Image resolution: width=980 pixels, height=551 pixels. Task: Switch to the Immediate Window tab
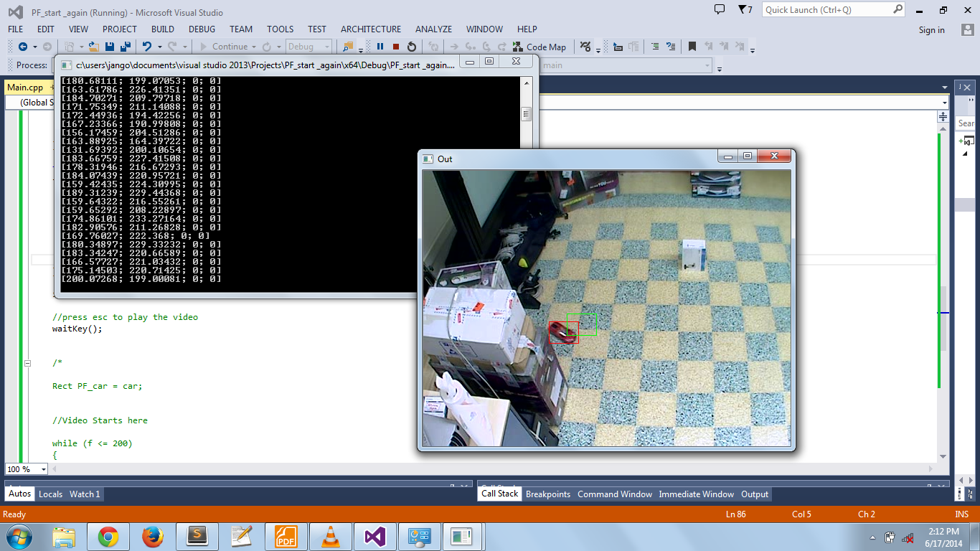(697, 494)
